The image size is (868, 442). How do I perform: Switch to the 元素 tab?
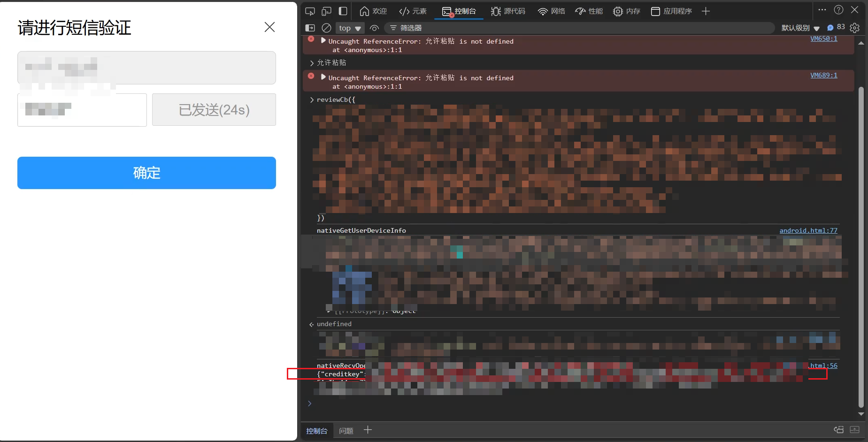413,11
